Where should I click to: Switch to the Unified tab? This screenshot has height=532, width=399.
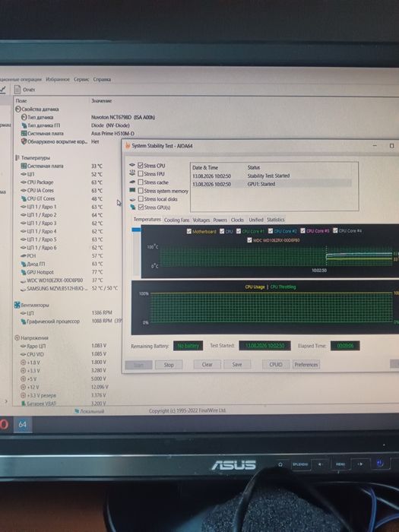pyautogui.click(x=256, y=220)
